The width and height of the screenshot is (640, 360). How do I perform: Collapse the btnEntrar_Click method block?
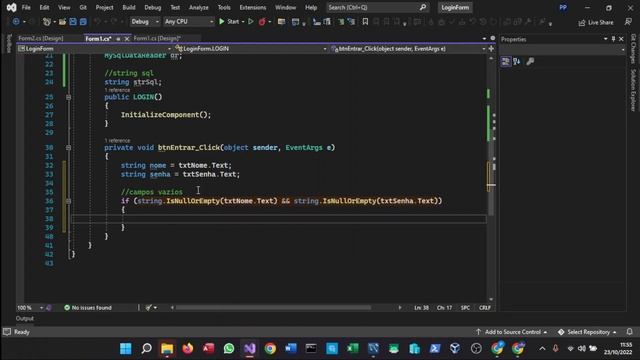coord(69,148)
